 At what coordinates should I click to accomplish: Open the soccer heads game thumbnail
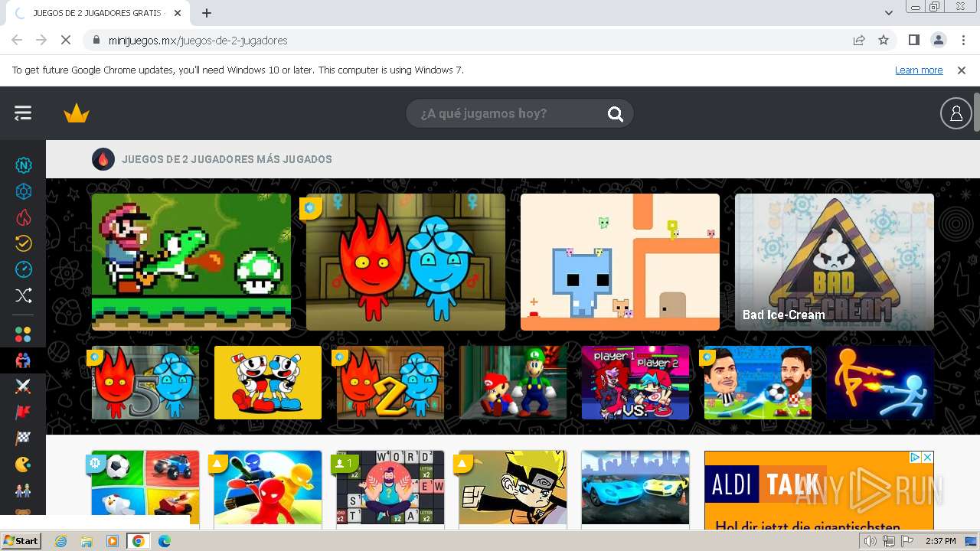coord(758,383)
